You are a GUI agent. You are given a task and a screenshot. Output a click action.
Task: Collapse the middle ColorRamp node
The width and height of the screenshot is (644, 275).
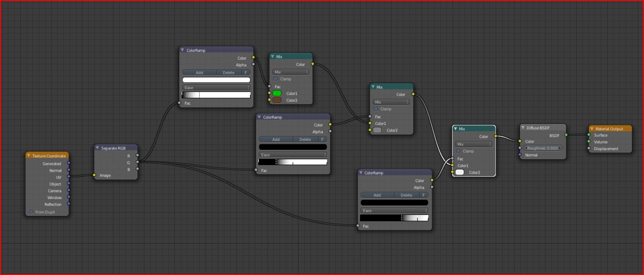(x=259, y=117)
